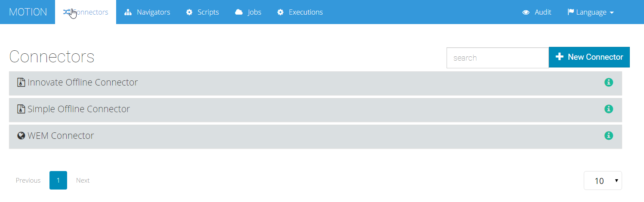
Task: Expand the Innovate Offline Connector row
Action: [x=315, y=83]
